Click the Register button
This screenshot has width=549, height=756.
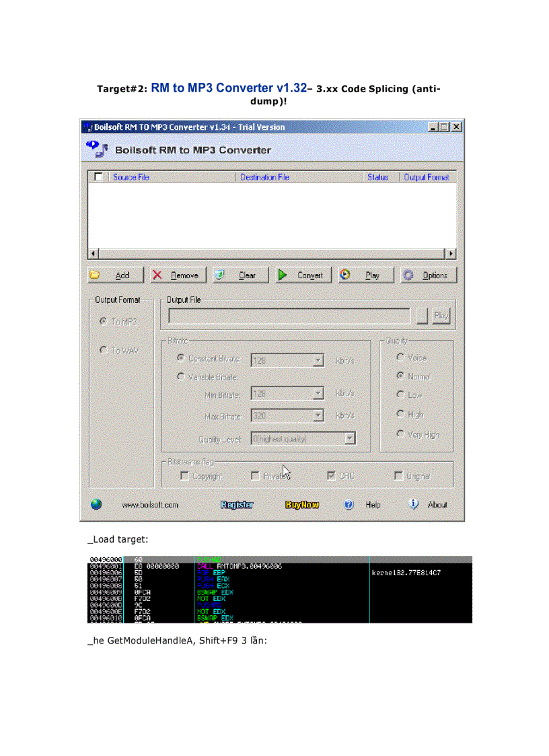[235, 504]
